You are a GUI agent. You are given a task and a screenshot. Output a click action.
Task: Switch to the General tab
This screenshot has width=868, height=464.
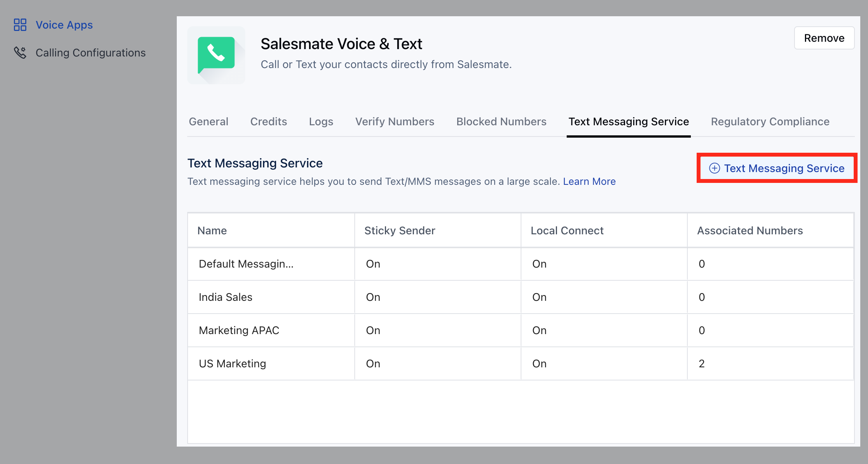click(x=208, y=121)
